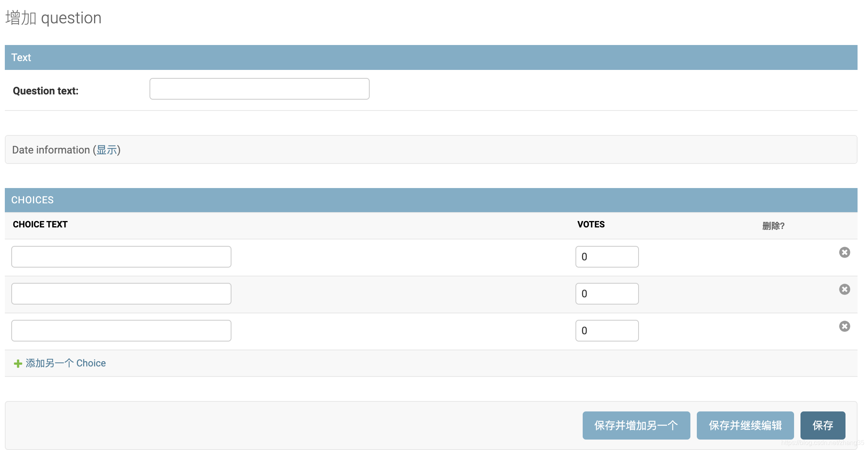The image size is (868, 450).
Task: Click the 添加另一个 Choice link
Action: pos(66,363)
